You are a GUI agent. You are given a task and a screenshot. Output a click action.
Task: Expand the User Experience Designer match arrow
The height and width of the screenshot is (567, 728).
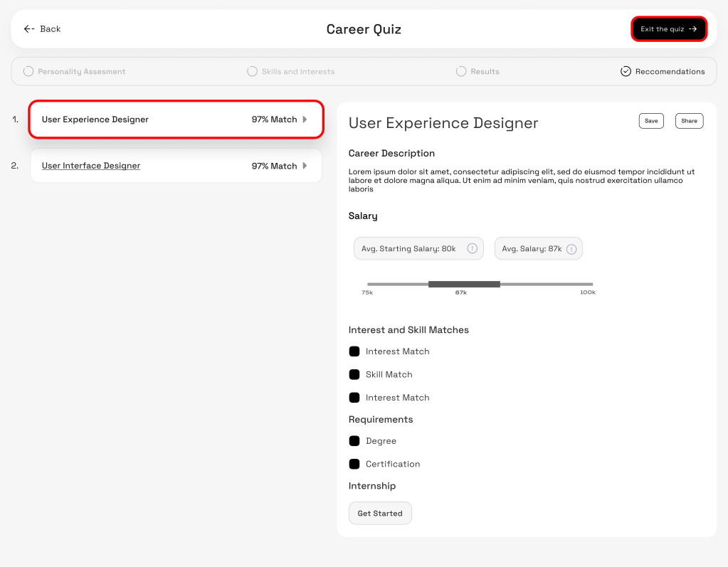[305, 120]
